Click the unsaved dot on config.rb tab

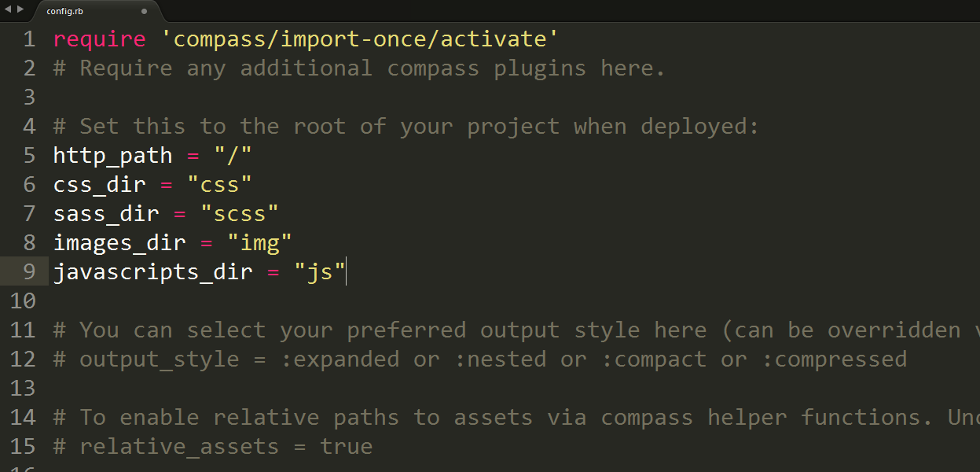pos(144,11)
